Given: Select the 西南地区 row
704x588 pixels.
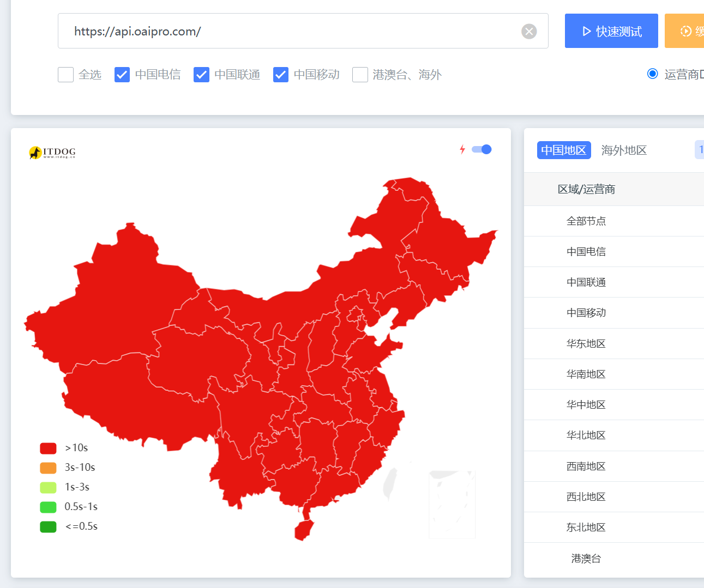Looking at the screenshot, I should (614, 466).
